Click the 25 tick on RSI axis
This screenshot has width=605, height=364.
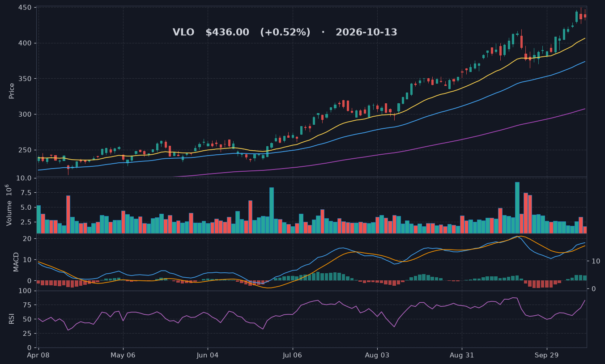[27, 334]
